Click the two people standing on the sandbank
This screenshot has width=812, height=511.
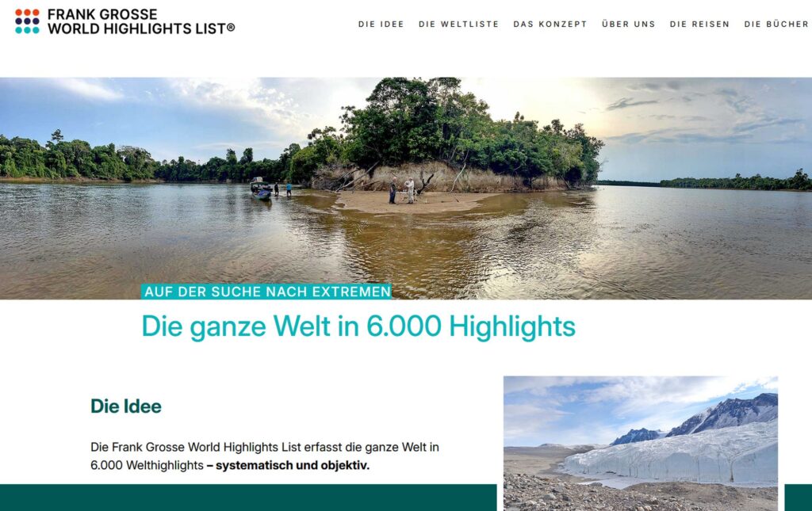pyautogui.click(x=401, y=190)
